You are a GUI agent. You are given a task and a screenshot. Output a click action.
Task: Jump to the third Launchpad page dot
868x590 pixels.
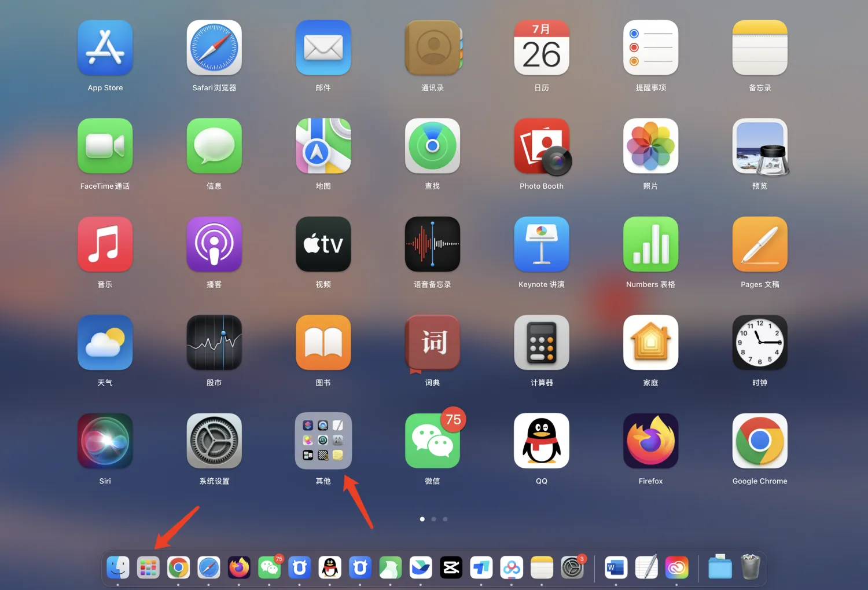(x=445, y=519)
